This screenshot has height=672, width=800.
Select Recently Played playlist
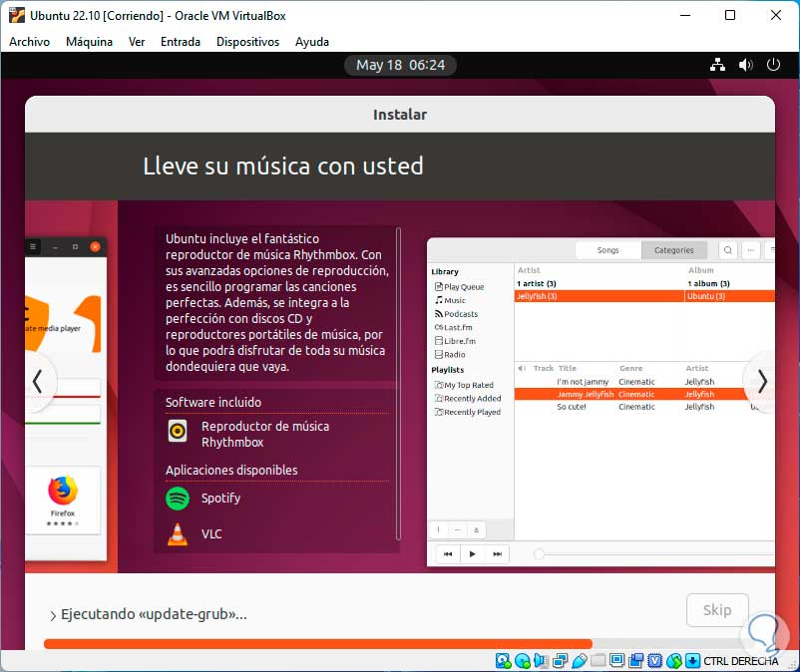point(468,412)
